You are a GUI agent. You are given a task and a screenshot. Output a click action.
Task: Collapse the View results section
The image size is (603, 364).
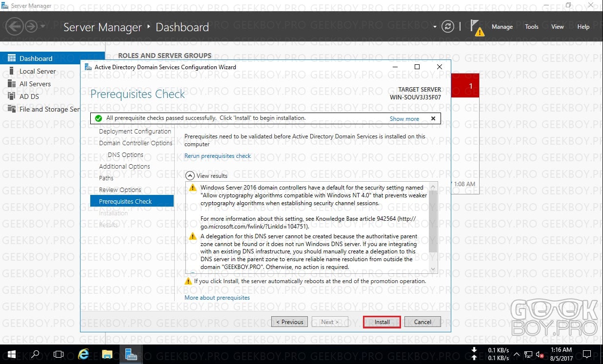(189, 175)
